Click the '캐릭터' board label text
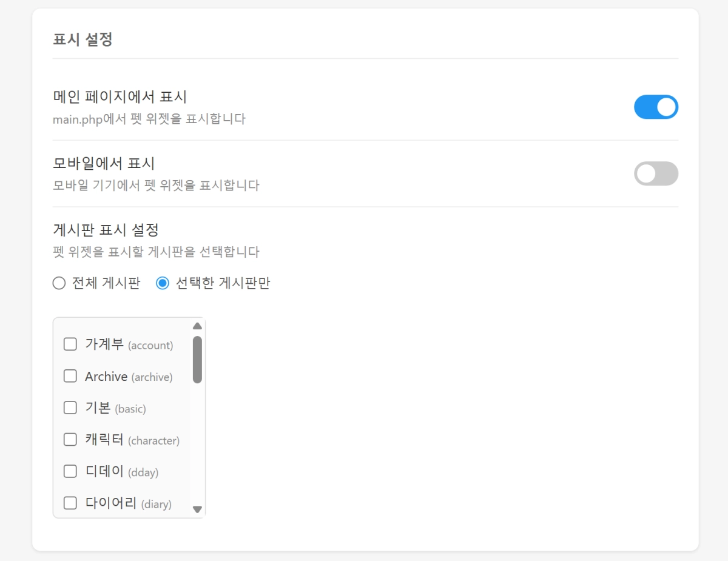This screenshot has width=728, height=561. pos(104,440)
